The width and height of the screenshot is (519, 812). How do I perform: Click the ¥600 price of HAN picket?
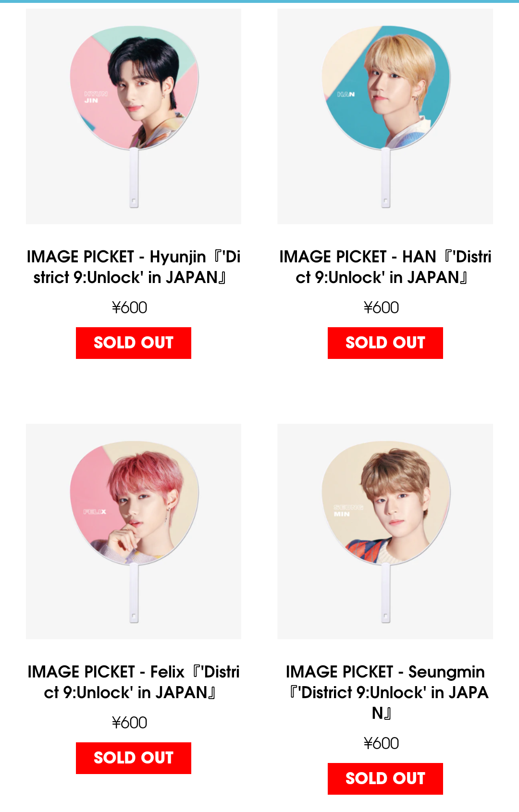pos(382,308)
